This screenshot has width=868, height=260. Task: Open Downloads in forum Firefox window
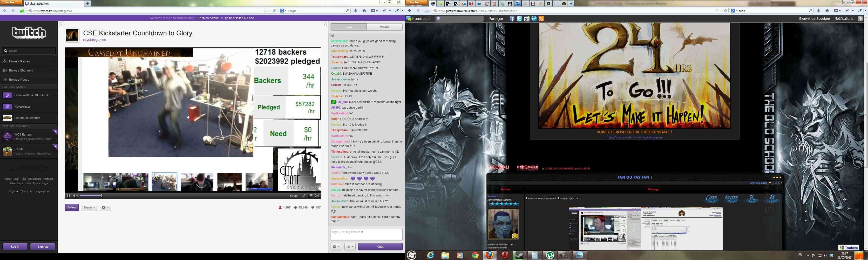click(819, 11)
